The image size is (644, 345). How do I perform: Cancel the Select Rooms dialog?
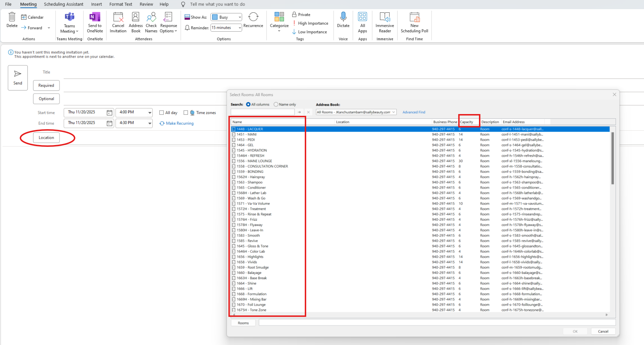click(x=603, y=331)
